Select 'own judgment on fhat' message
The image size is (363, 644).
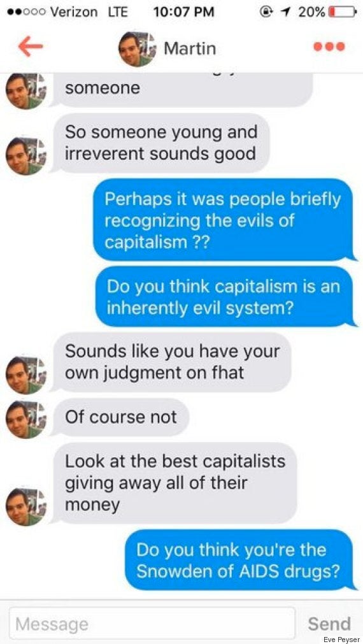pos(173,362)
